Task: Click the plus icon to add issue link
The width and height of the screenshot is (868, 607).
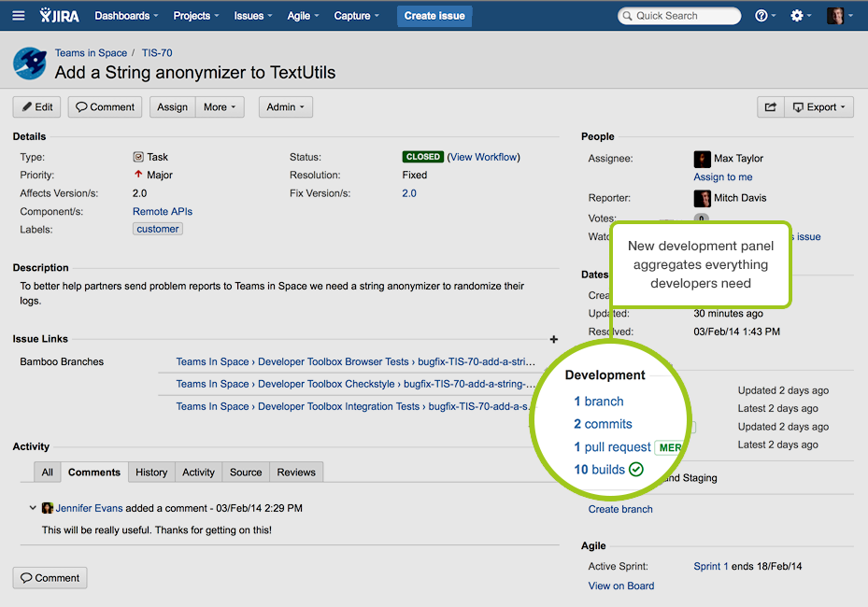Action: (x=553, y=339)
